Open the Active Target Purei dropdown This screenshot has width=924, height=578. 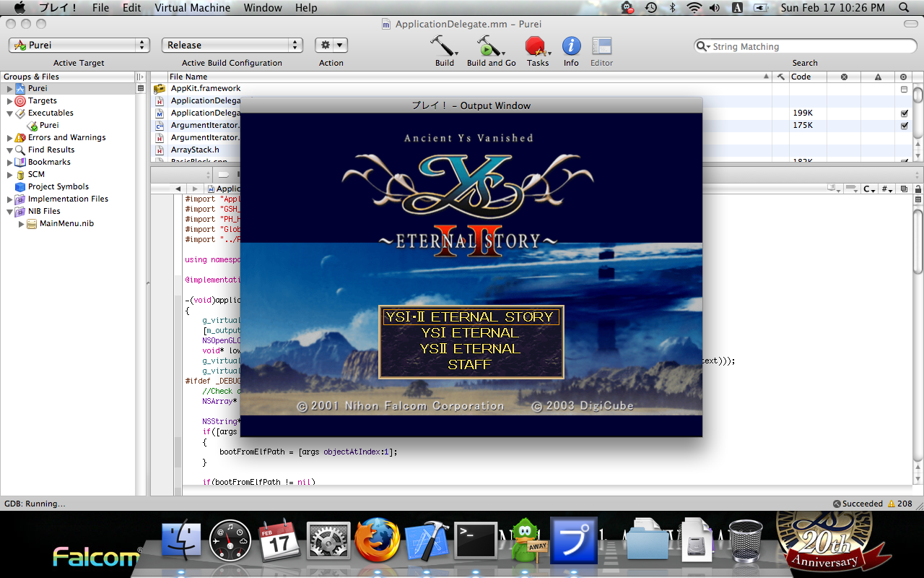point(79,45)
